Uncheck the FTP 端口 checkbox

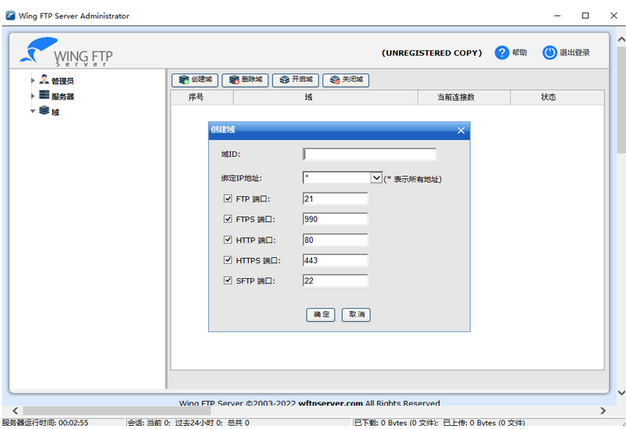click(228, 198)
